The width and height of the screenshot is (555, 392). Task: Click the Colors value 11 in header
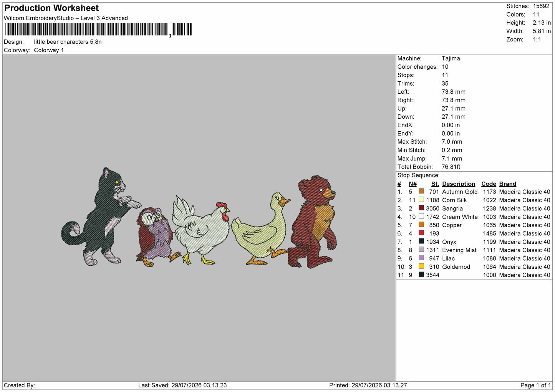536,15
